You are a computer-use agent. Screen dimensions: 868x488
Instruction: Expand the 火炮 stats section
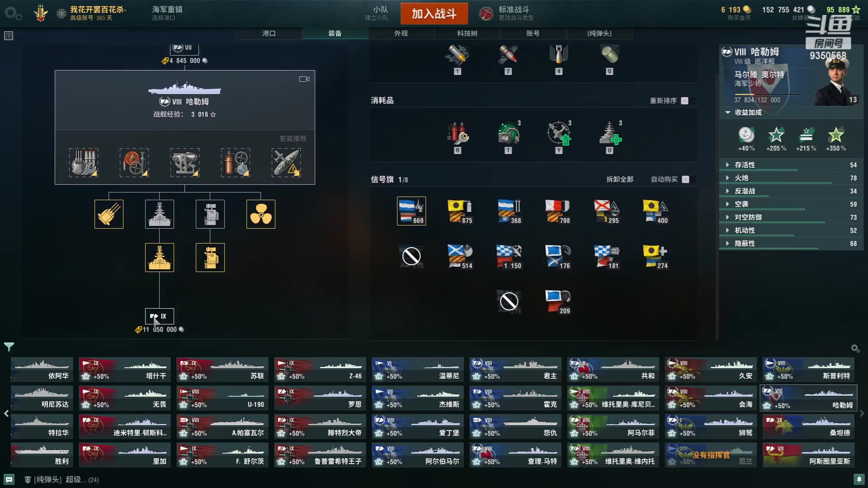[791, 178]
